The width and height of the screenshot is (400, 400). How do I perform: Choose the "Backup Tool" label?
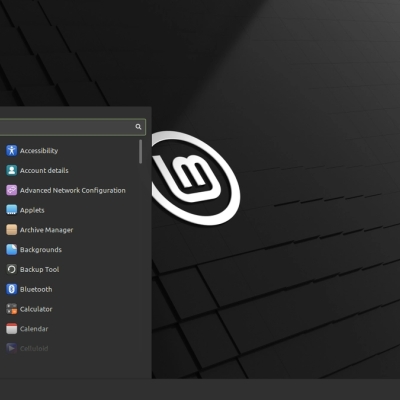pos(39,269)
